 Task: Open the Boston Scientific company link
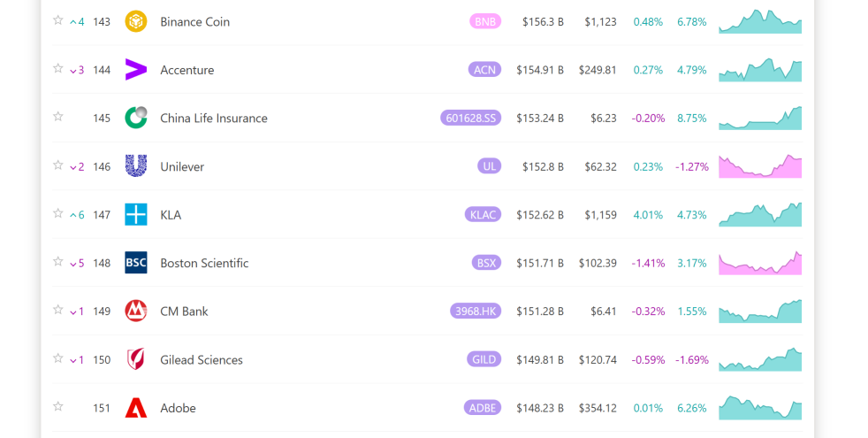[x=204, y=263]
